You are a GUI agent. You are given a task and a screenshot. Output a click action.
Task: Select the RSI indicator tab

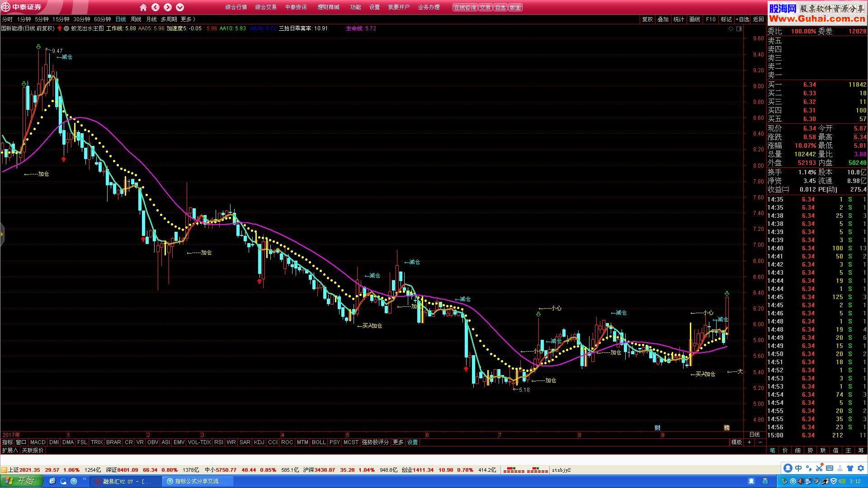pyautogui.click(x=219, y=442)
